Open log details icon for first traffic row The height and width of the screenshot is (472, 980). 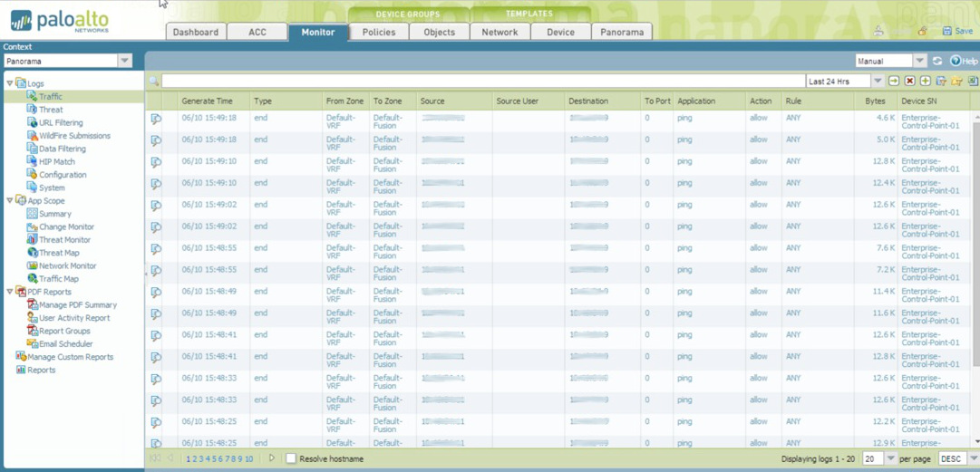156,119
